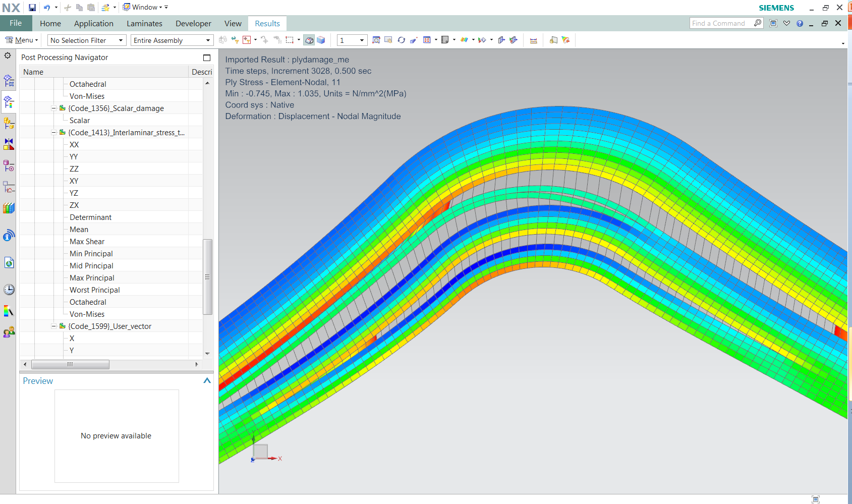
Task: Open the globe page web browser tab
Action: (x=9, y=263)
